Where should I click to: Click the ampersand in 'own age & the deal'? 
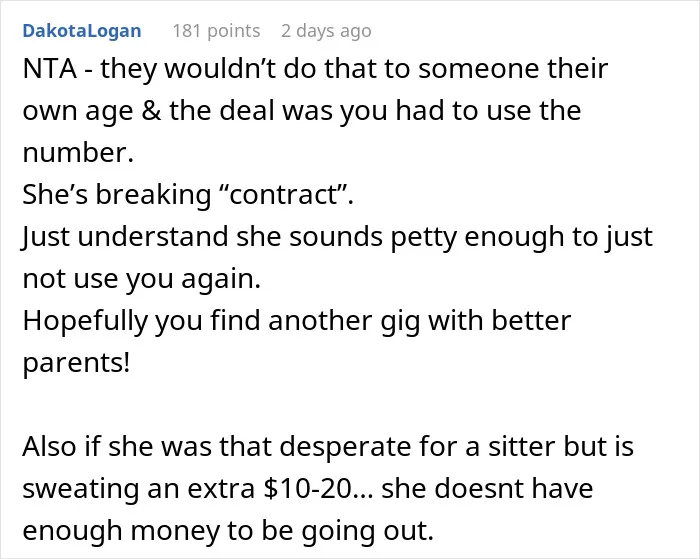coord(152,111)
